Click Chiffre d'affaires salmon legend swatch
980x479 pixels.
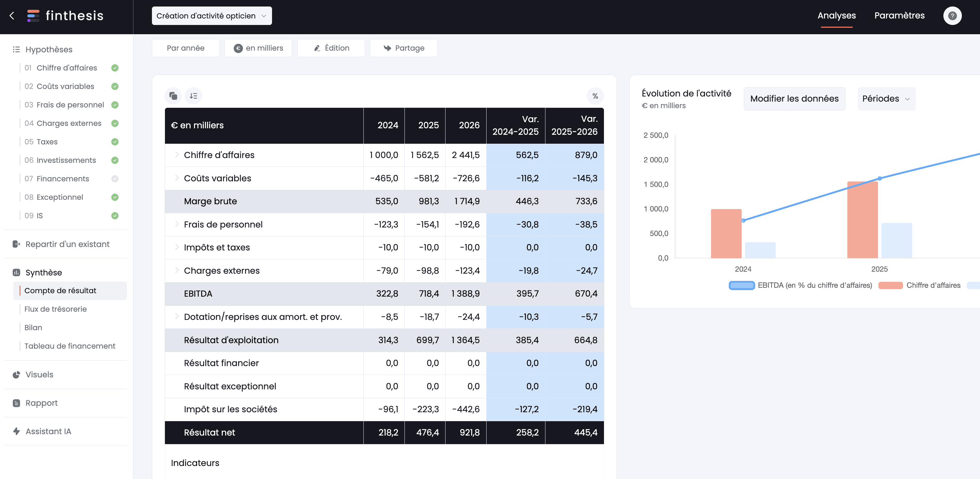coord(890,285)
